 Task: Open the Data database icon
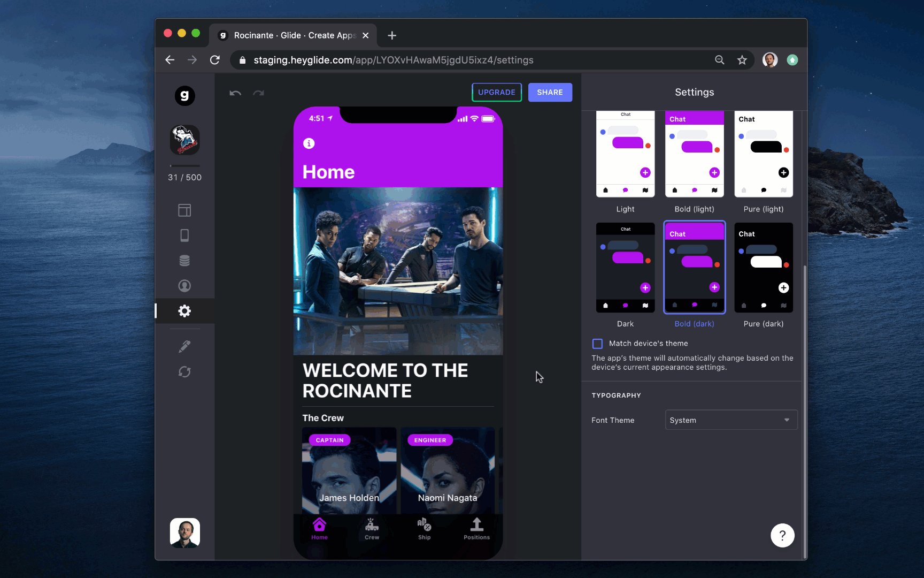tap(184, 261)
